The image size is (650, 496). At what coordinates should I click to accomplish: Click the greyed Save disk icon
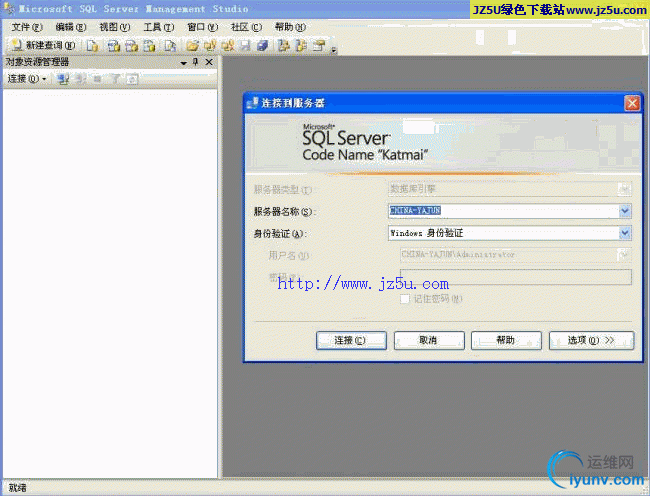point(245,45)
